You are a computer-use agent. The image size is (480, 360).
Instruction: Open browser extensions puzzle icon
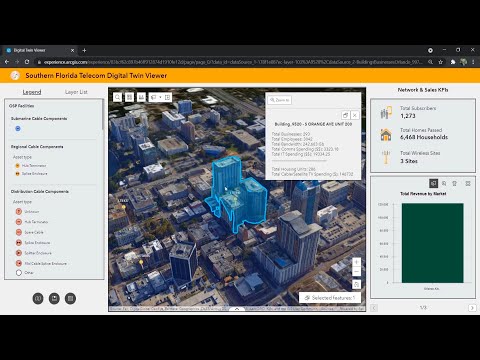(x=453, y=62)
